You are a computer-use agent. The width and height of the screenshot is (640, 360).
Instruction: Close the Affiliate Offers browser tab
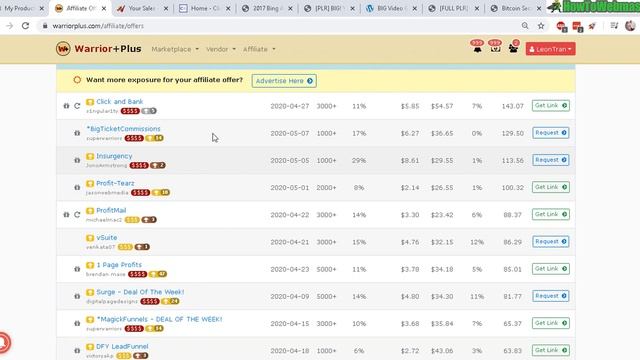104,8
